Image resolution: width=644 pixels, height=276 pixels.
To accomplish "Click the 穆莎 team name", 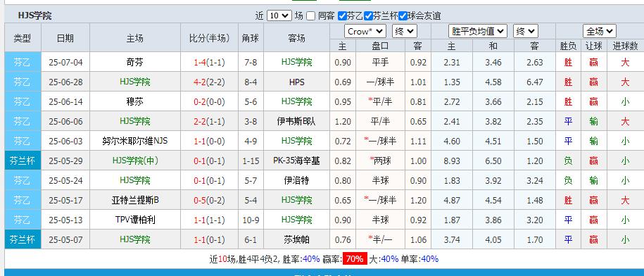I will point(134,102).
